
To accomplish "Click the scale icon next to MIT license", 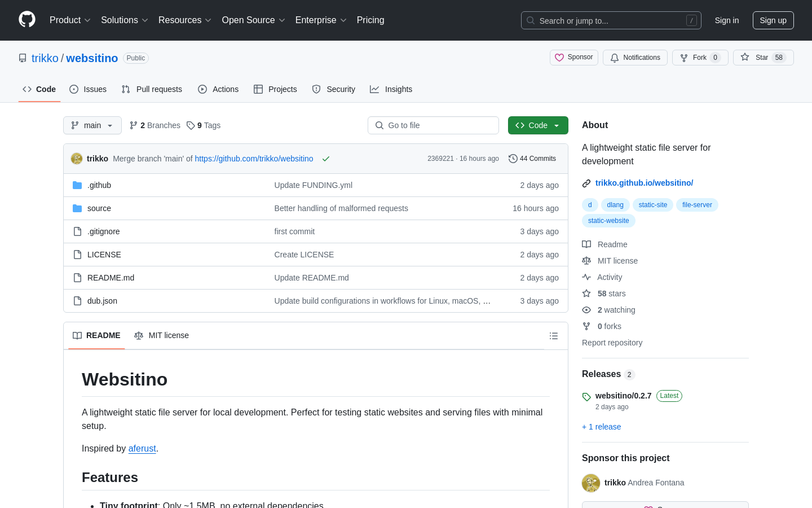I will (x=586, y=261).
